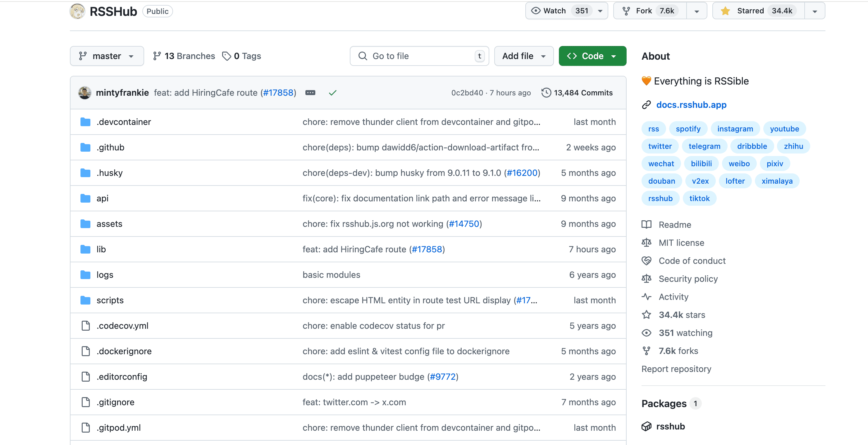Select the telegram topic tag
This screenshot has width=868, height=445.
(704, 146)
